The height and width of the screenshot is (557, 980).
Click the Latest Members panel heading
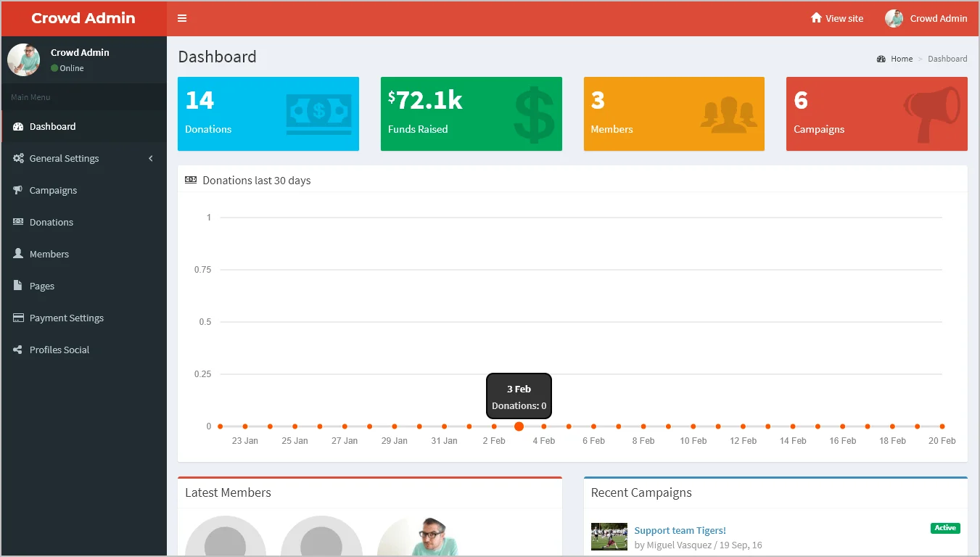[228, 492]
